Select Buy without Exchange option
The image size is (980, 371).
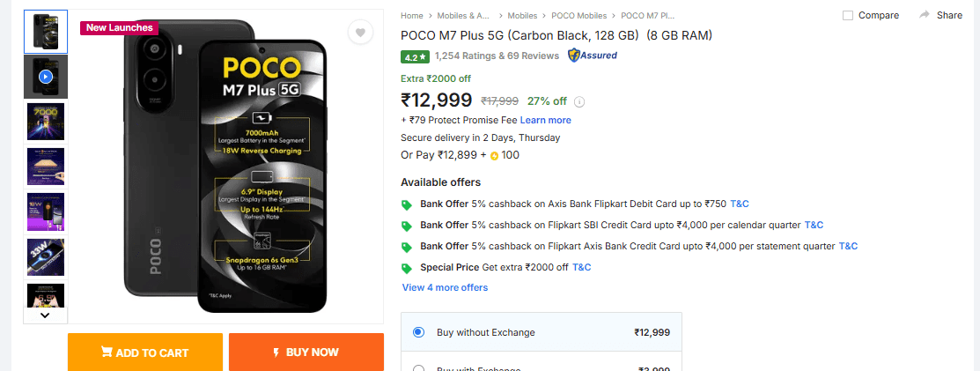418,332
